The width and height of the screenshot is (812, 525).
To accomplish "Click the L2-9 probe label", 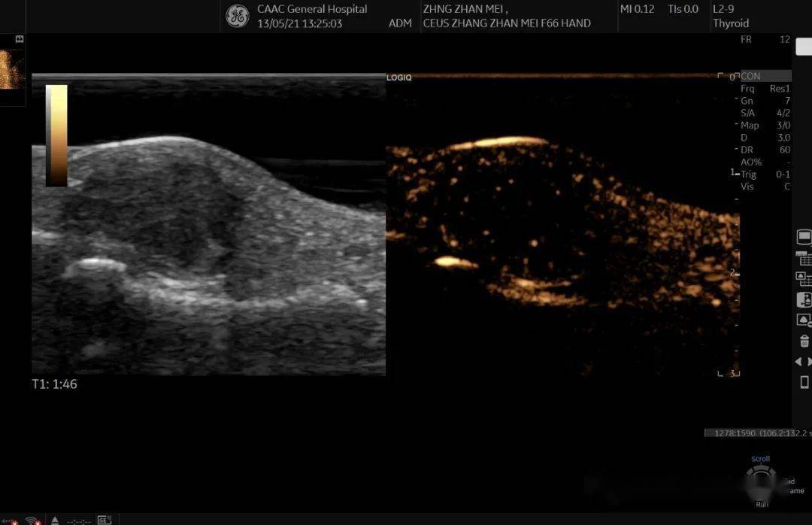I will click(x=723, y=9).
